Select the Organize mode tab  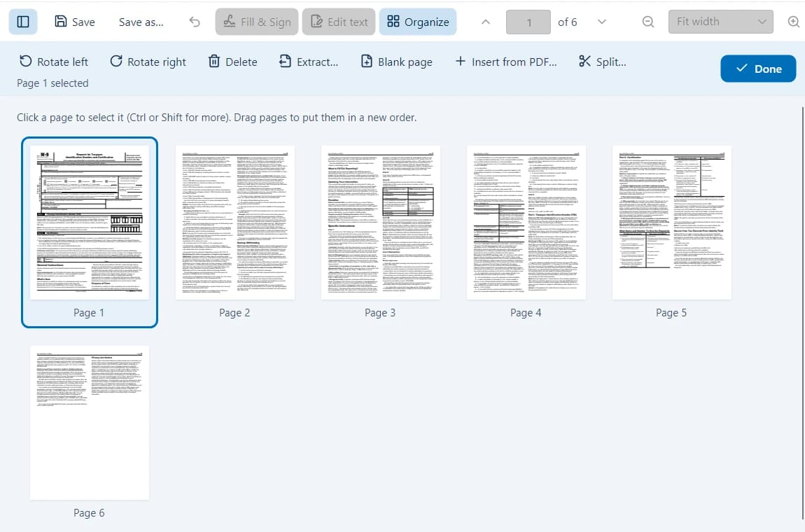pos(418,22)
